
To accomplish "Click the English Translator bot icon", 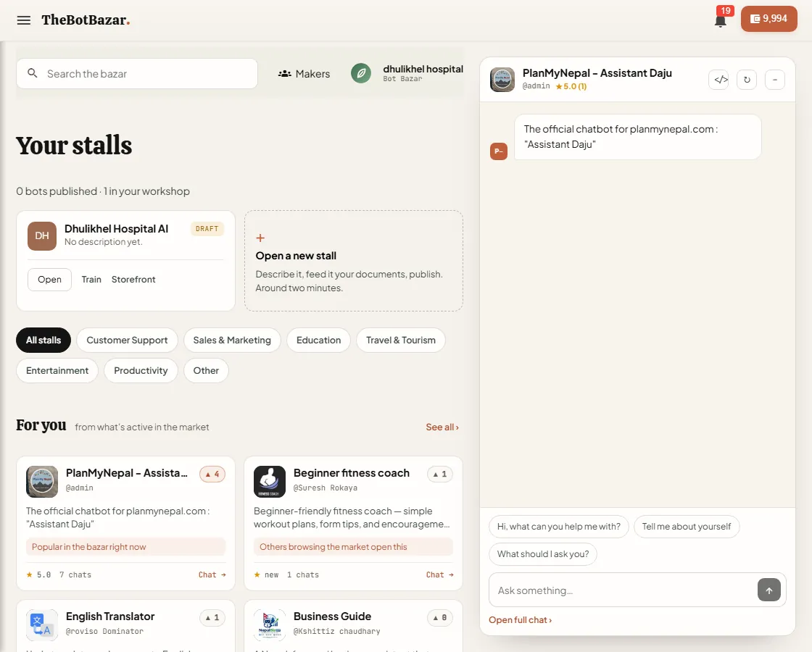I will (42, 625).
